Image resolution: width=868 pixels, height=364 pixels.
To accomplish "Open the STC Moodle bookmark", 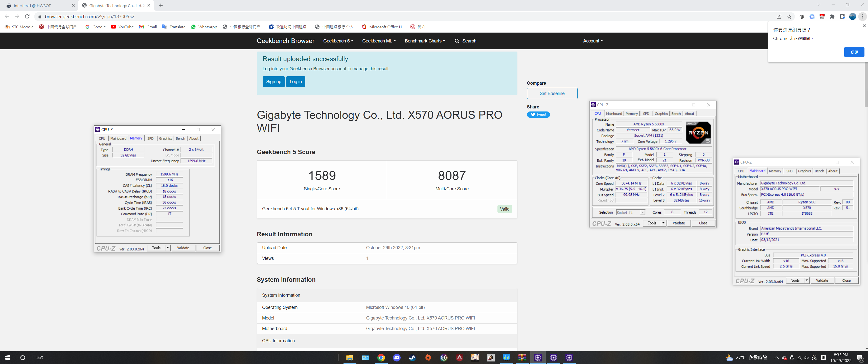I will (19, 27).
